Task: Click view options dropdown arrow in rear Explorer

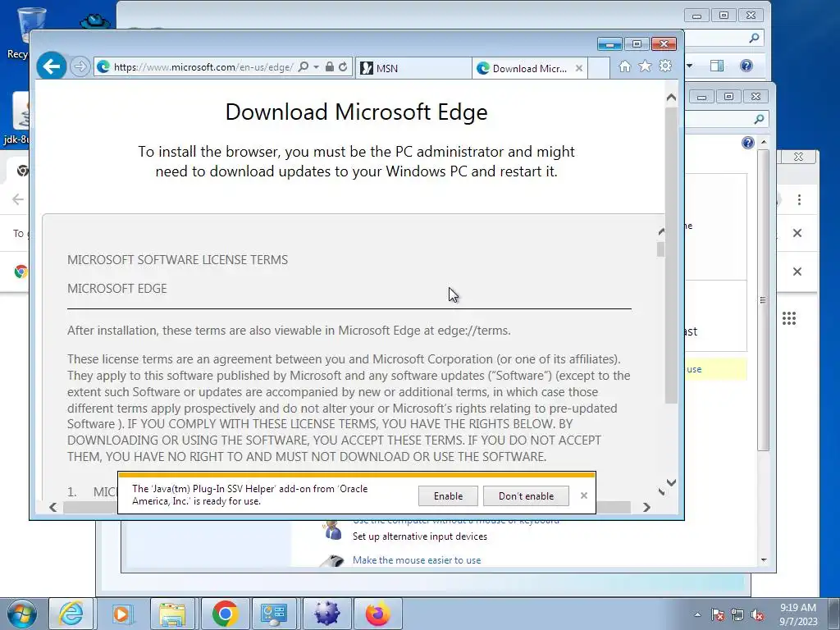Action: tap(689, 66)
